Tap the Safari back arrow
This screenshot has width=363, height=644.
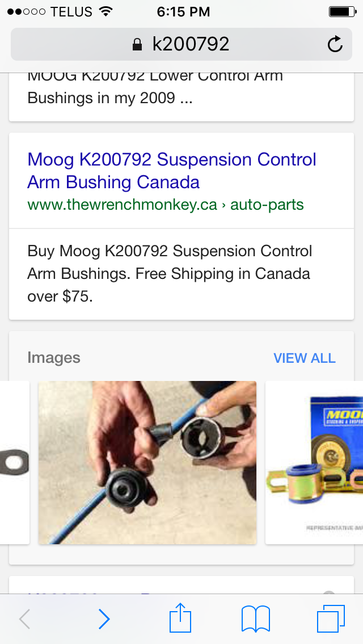click(x=24, y=619)
